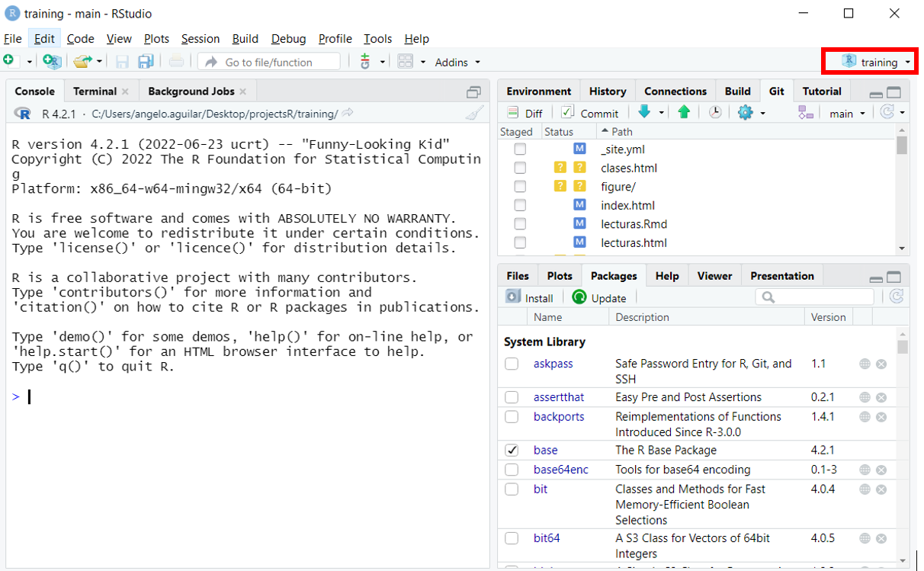
Task: Load the assertthat package checkbox
Action: tap(512, 397)
